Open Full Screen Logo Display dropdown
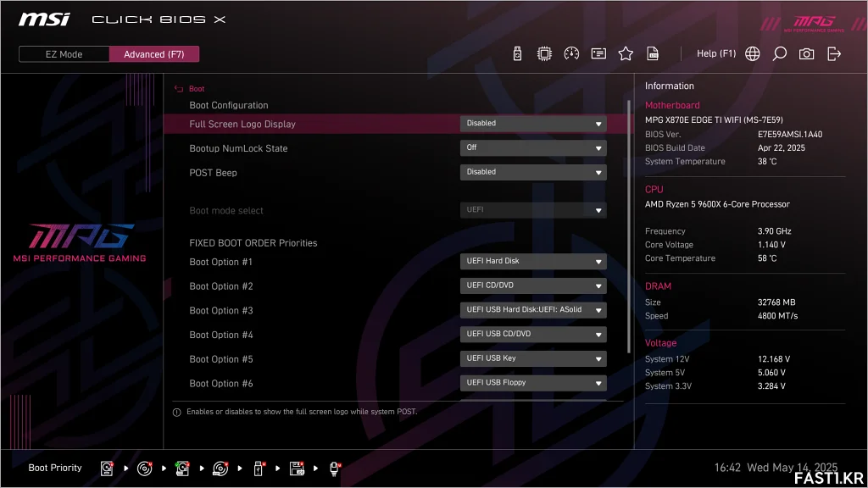Image resolution: width=868 pixels, height=488 pixels. [533, 124]
